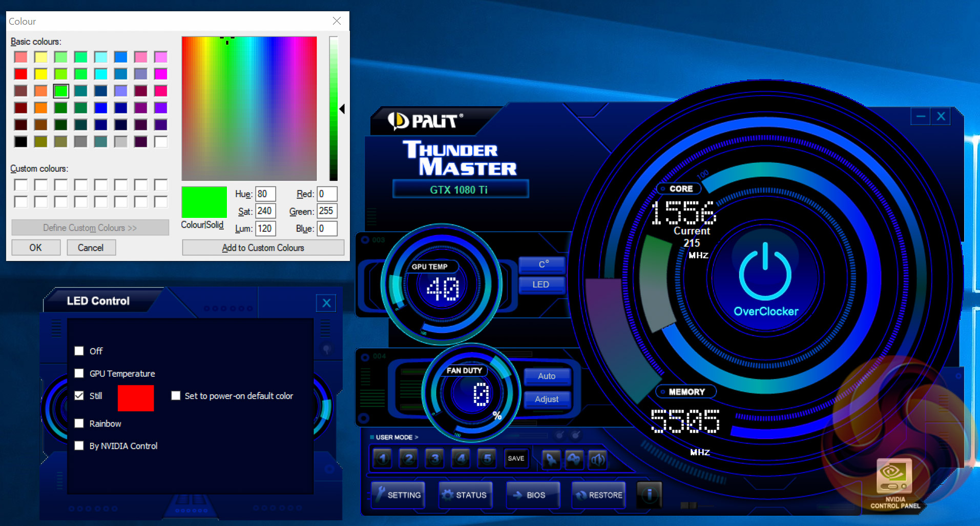This screenshot has width=980, height=526.
Task: Select the speaker silent mode icon
Action: pyautogui.click(x=597, y=459)
